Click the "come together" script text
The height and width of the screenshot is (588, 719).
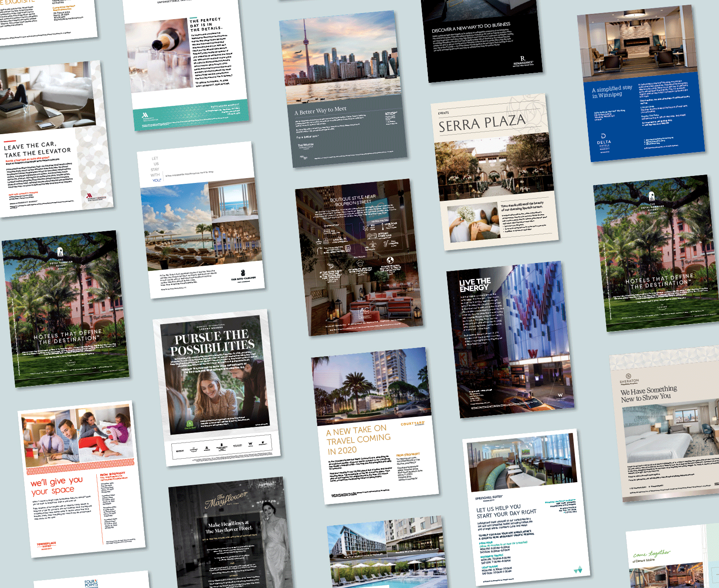click(x=652, y=554)
